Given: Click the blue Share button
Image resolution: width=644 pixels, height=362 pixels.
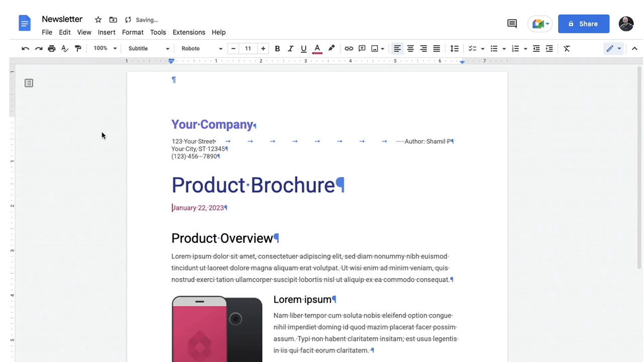Looking at the screenshot, I should coord(583,24).
